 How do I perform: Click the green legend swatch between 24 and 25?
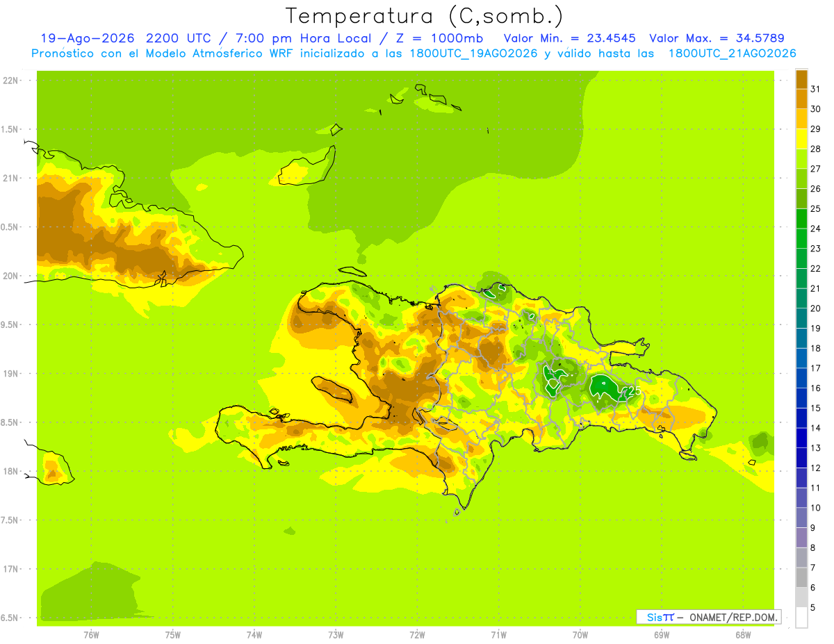click(x=801, y=218)
